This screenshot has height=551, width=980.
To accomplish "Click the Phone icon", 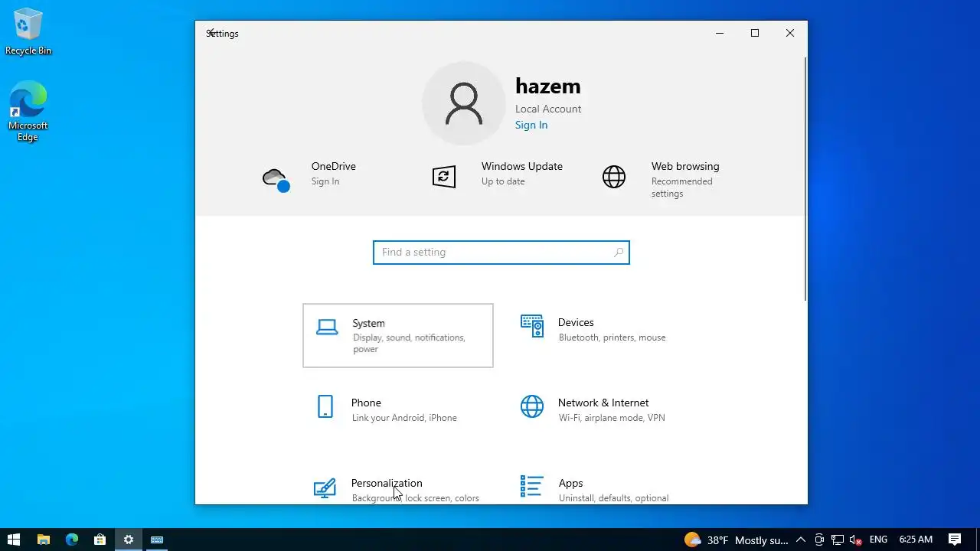I will [325, 406].
